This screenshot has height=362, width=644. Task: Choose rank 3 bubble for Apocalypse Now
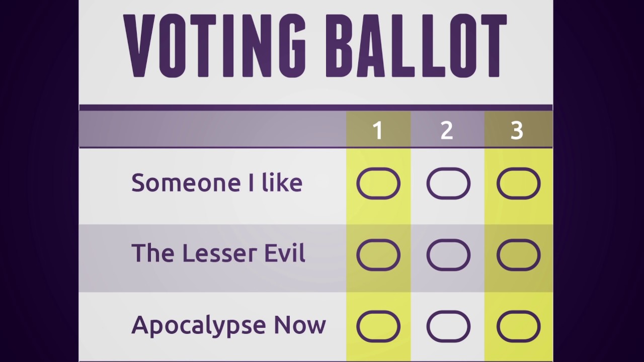(x=518, y=326)
